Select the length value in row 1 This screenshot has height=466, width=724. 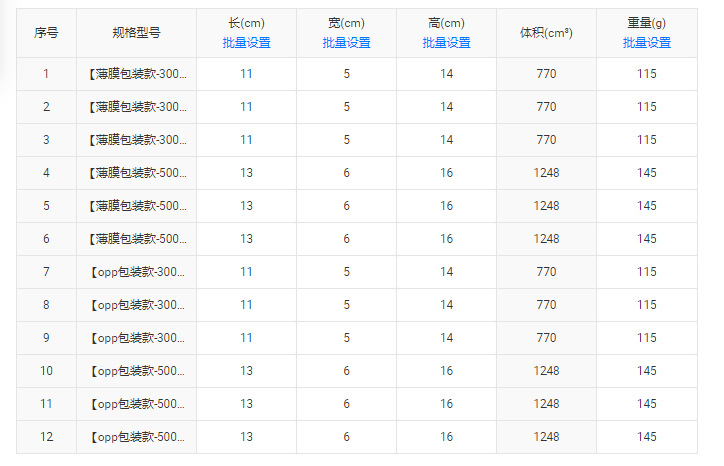click(246, 74)
